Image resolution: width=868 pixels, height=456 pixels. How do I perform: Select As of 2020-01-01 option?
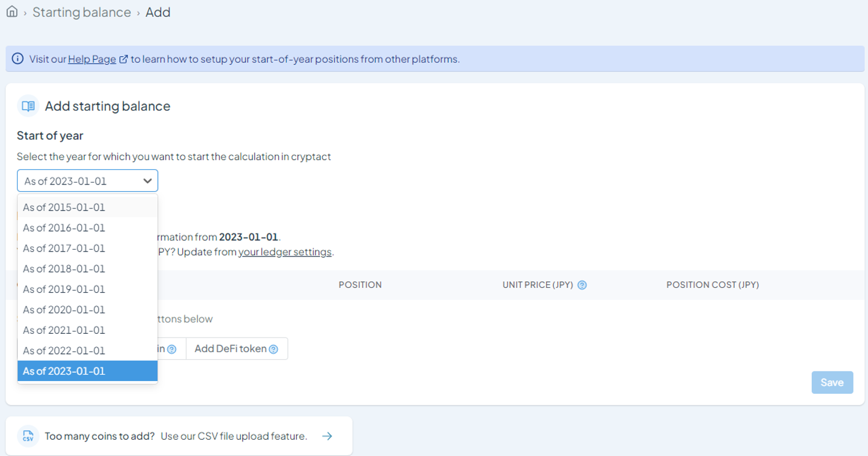tap(87, 310)
